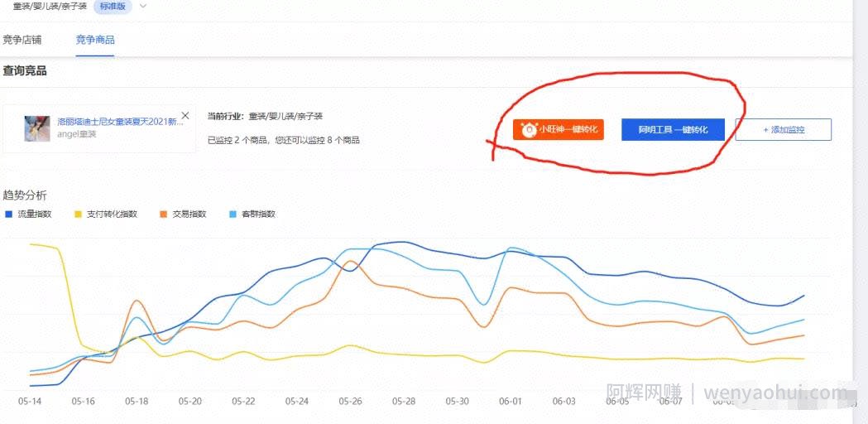Screen dimensions: 868x424
Task: Toggle the 支付转化指数 legend swatch
Action: click(x=78, y=214)
